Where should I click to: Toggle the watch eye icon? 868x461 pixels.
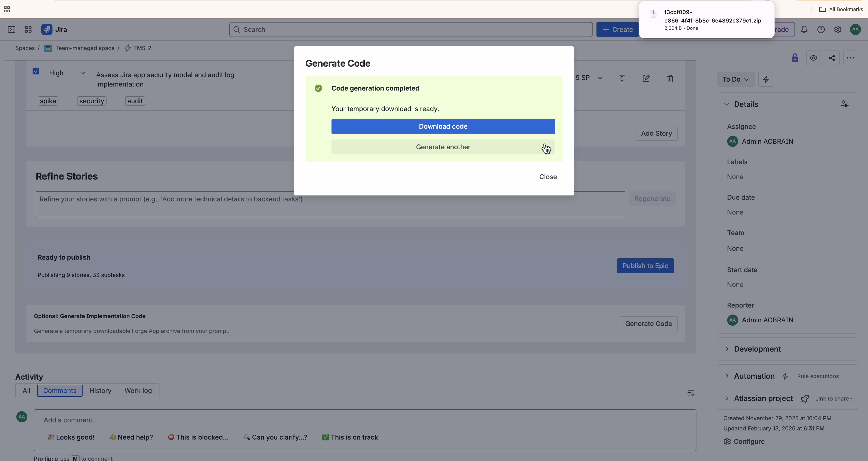813,58
